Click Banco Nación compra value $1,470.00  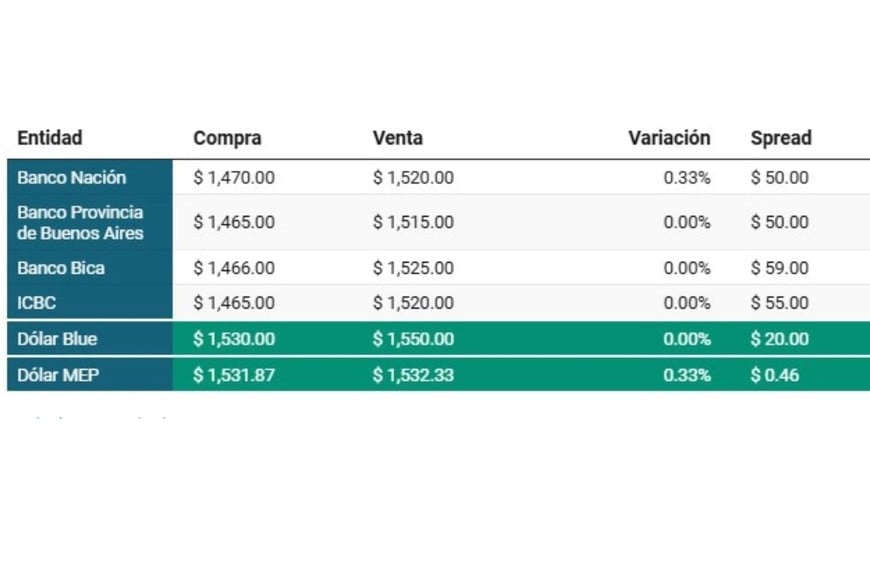(x=234, y=178)
